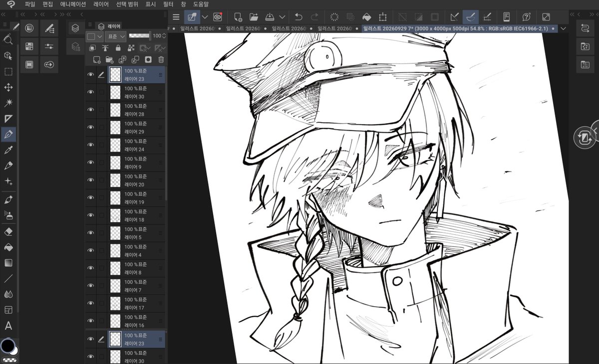Open dropdown arrow next to Save icon

coord(283,17)
